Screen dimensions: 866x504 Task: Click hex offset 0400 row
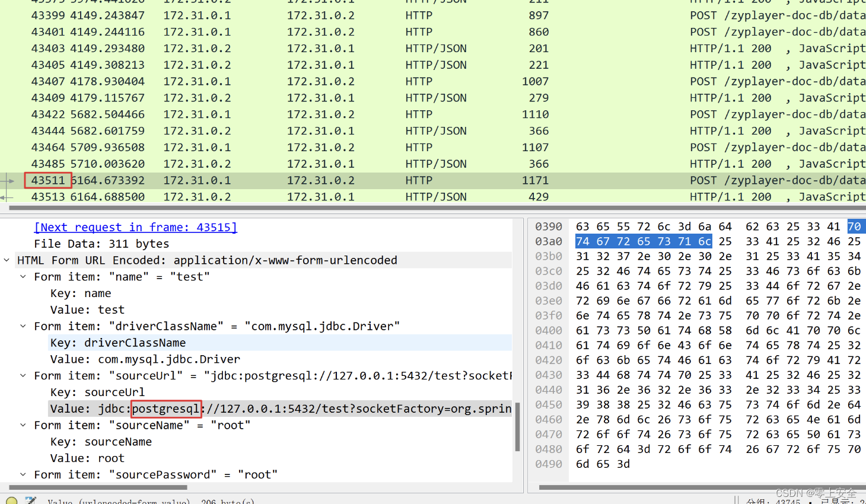549,330
